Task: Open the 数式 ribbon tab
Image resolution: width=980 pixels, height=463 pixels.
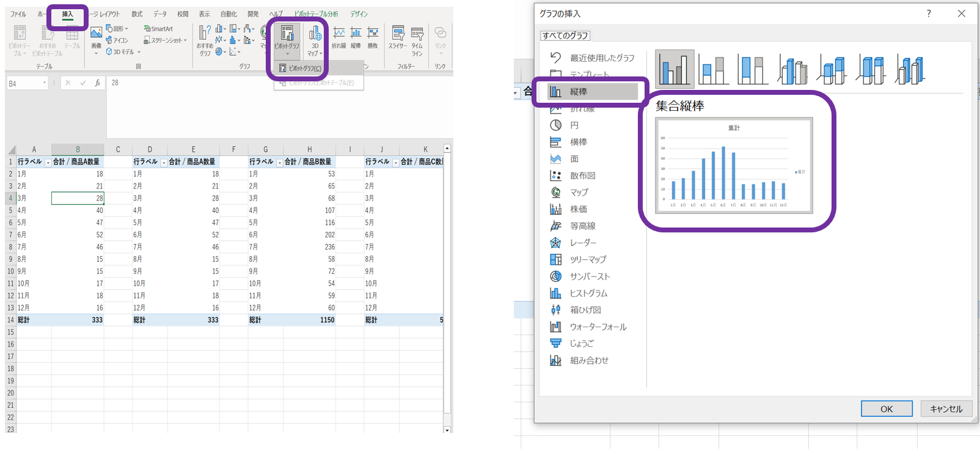Action: point(137,14)
